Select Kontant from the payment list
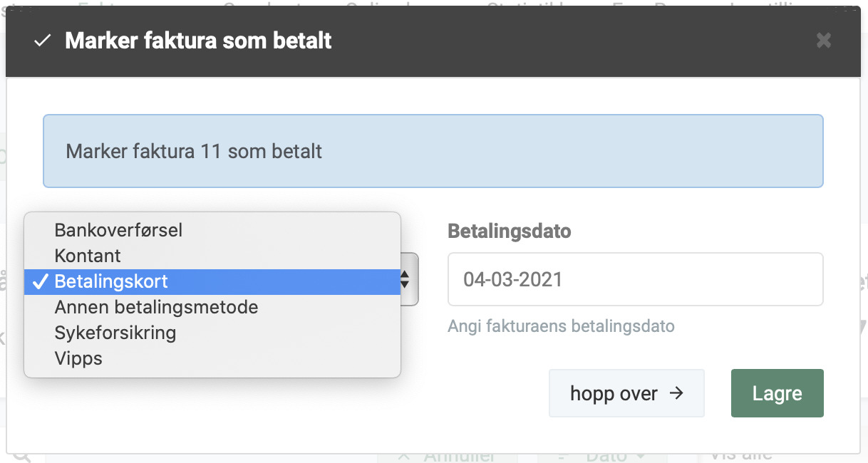Screen dimensions: 868x463 pyautogui.click(x=87, y=255)
